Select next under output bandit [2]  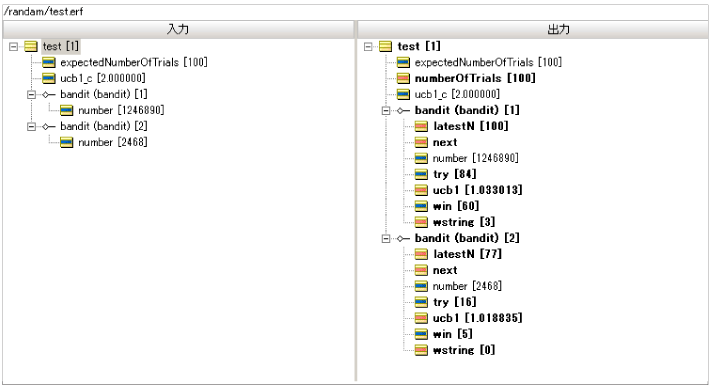(x=445, y=270)
